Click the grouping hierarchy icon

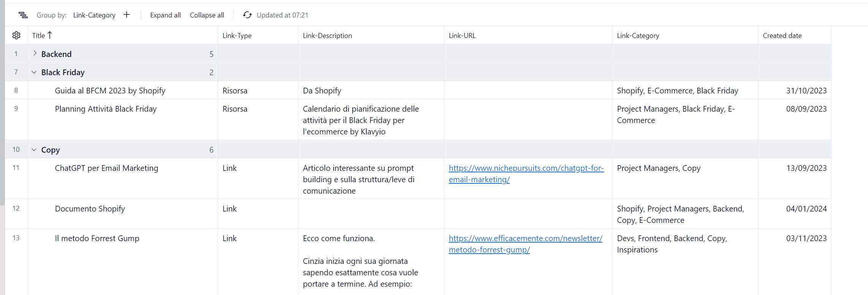click(23, 15)
